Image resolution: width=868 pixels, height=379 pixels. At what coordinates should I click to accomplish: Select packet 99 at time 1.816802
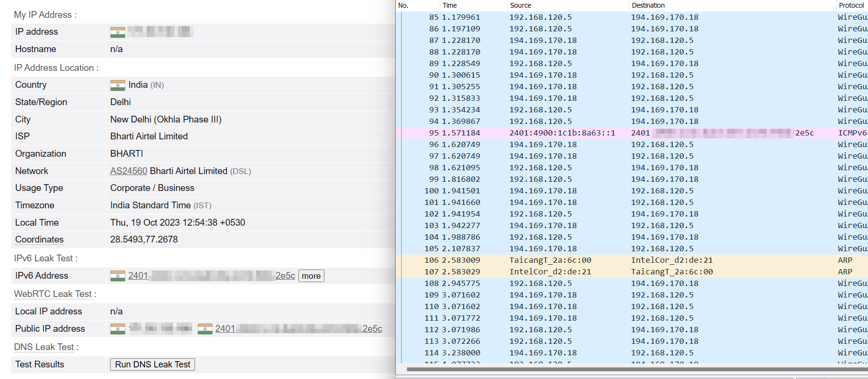coord(632,179)
